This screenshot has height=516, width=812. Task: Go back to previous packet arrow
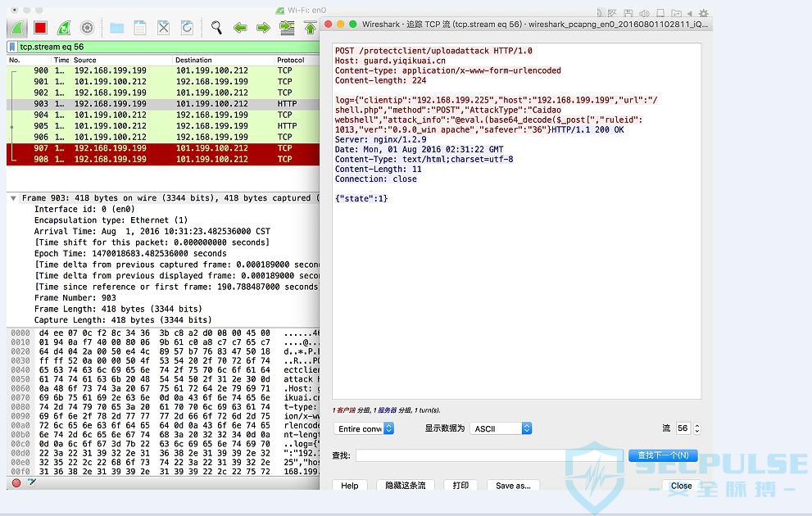pos(240,27)
